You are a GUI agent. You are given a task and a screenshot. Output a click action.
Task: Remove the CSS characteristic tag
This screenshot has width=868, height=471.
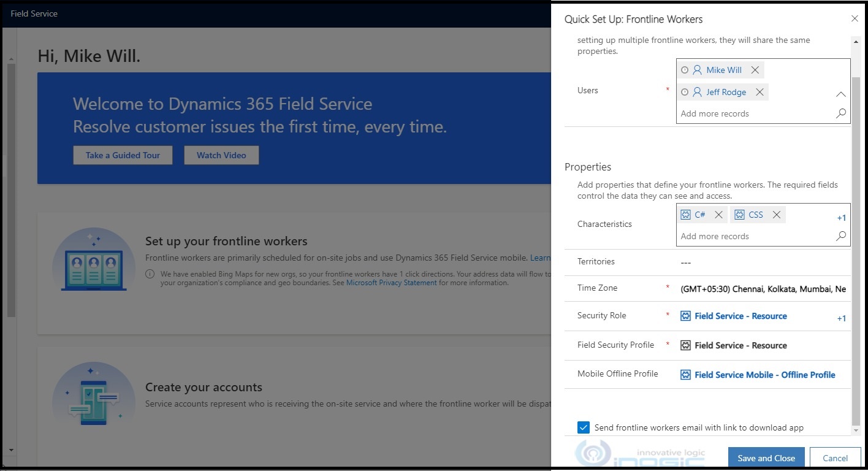776,215
